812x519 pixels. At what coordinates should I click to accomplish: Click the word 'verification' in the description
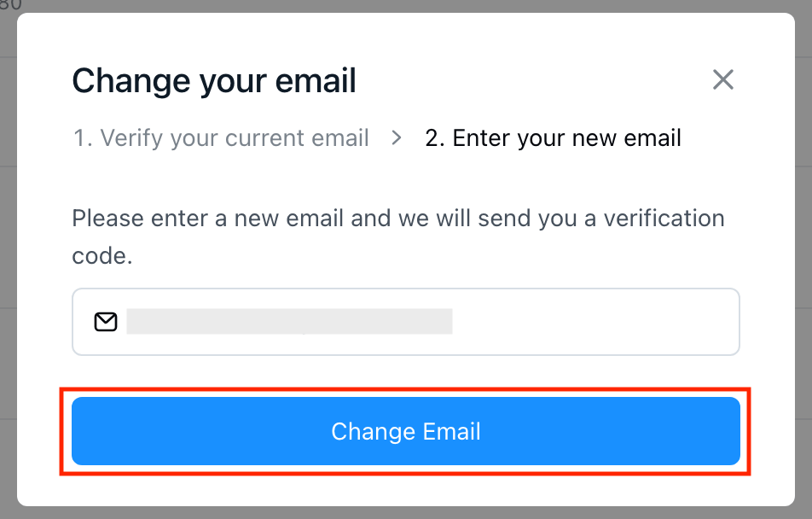point(664,219)
